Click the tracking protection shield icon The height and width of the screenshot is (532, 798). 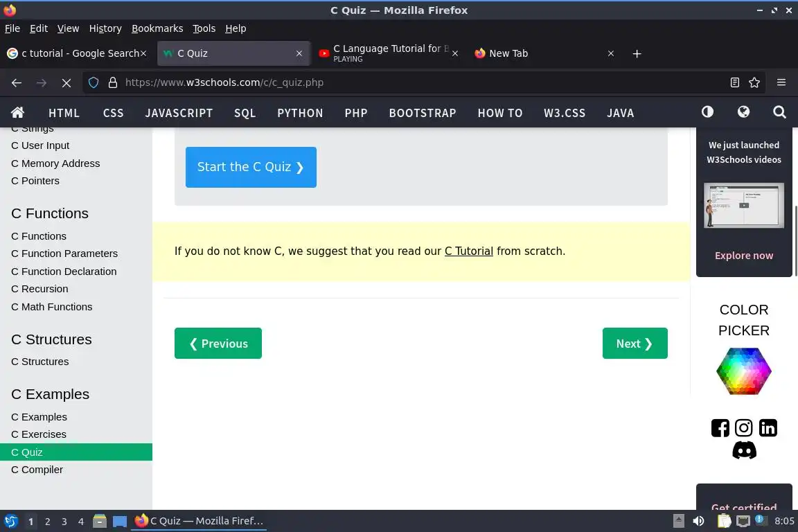click(x=93, y=82)
